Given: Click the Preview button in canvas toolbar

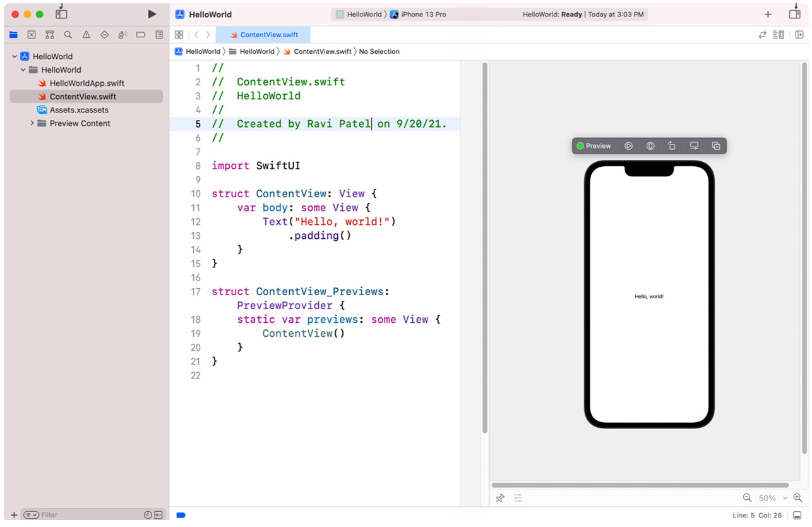Looking at the screenshot, I should coord(593,146).
